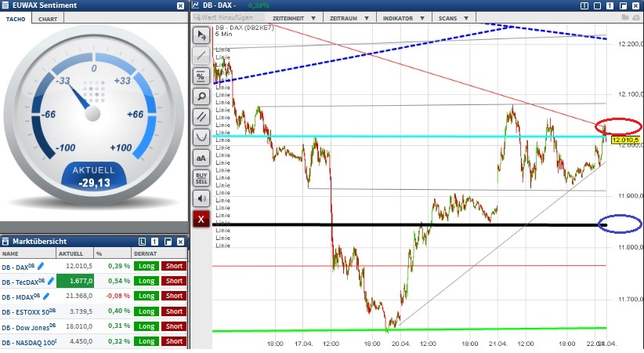Screen dimensions: 644x353
Task: Click the 'L' icon in Marktübersicht title bar
Action: click(x=142, y=242)
